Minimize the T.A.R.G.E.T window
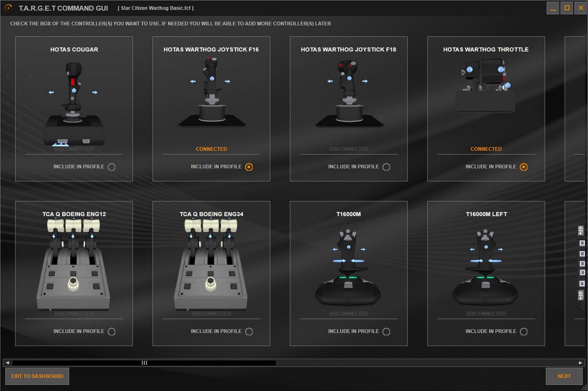 (554, 8)
